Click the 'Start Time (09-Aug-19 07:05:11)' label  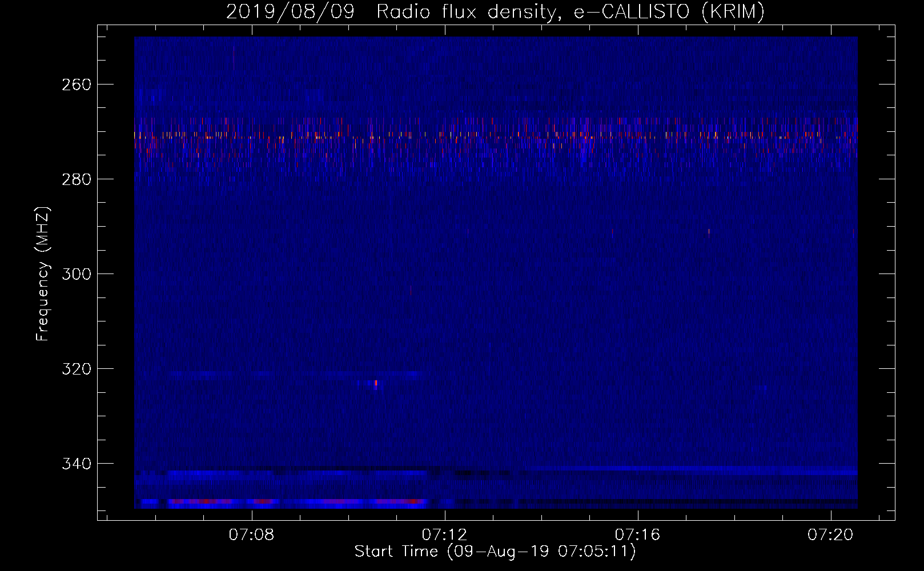[495, 552]
